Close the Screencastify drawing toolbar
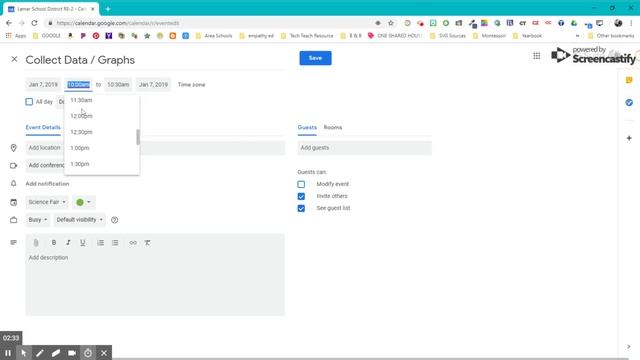 pyautogui.click(x=104, y=353)
